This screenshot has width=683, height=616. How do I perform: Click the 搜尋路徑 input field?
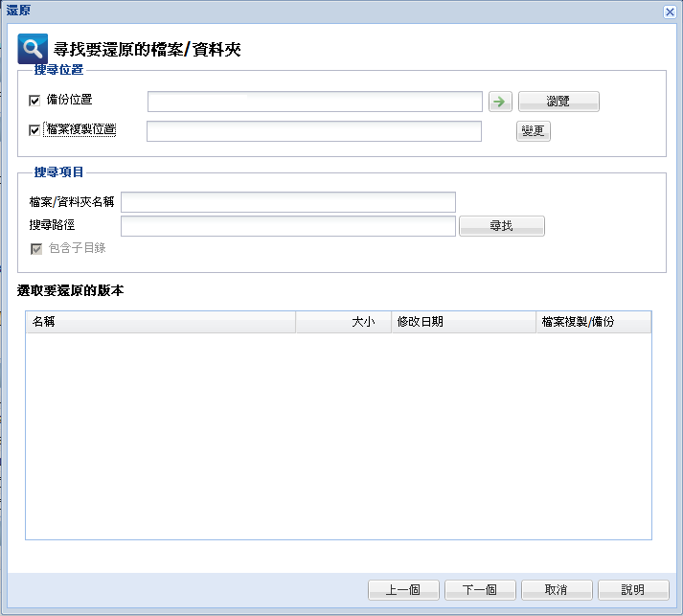tap(288, 226)
